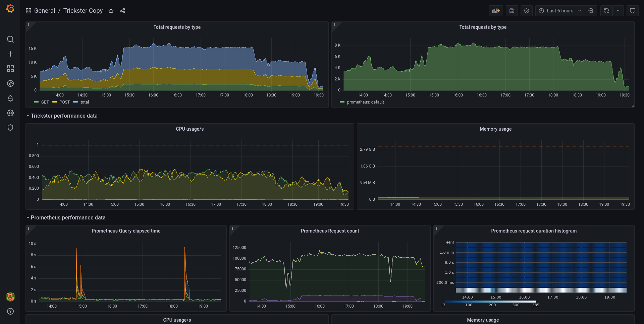Toggle the total series in the legend
This screenshot has width=644, height=324.
[85, 102]
